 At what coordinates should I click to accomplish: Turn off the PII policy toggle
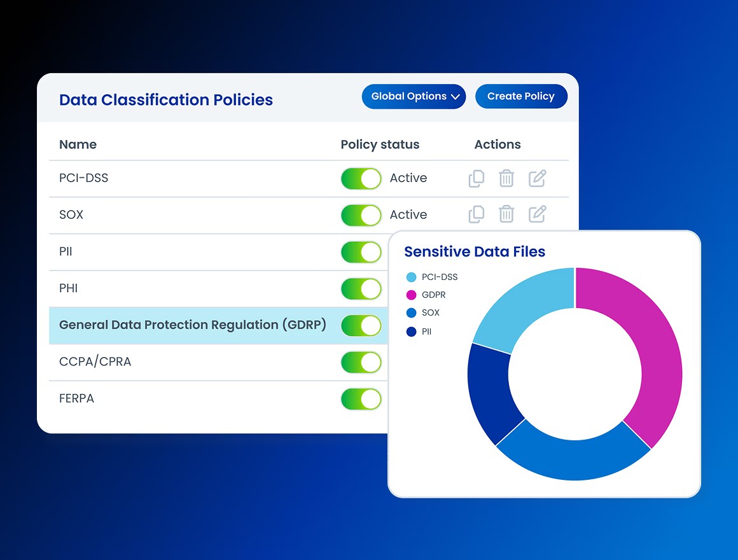361,252
